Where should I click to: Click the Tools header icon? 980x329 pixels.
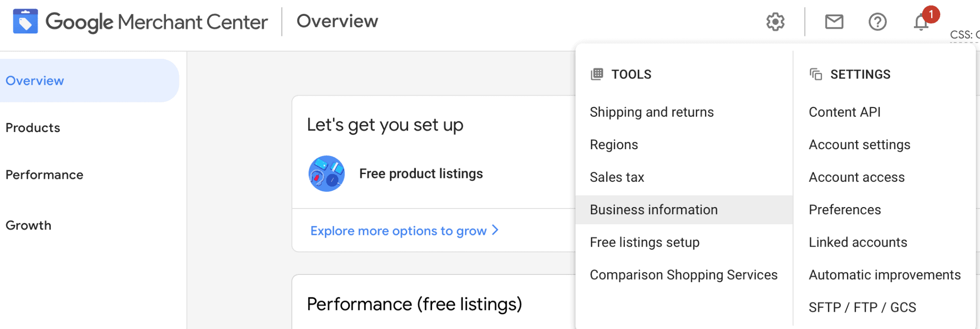pos(597,74)
